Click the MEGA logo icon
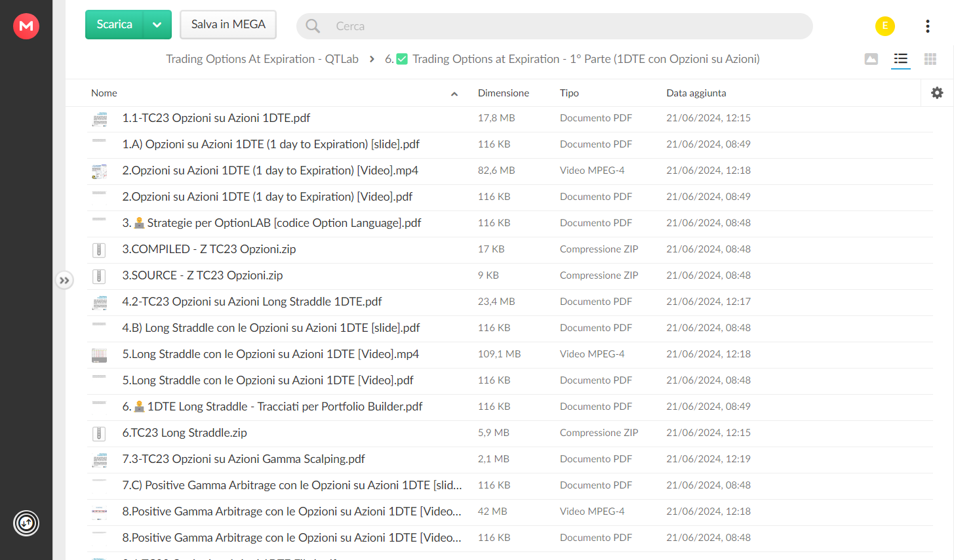The width and height of the screenshot is (954, 560). pos(26,26)
